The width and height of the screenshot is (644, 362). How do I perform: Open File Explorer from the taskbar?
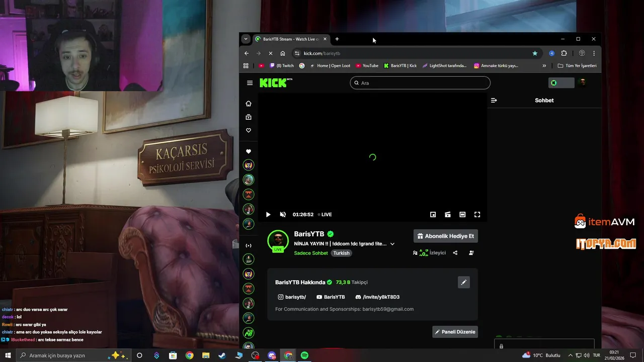coord(206,355)
